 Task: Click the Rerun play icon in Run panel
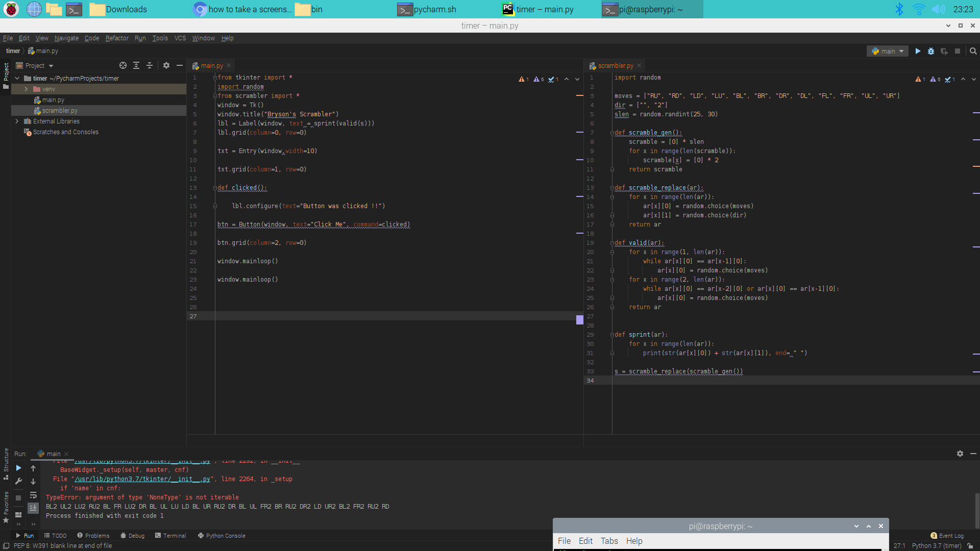click(x=18, y=468)
